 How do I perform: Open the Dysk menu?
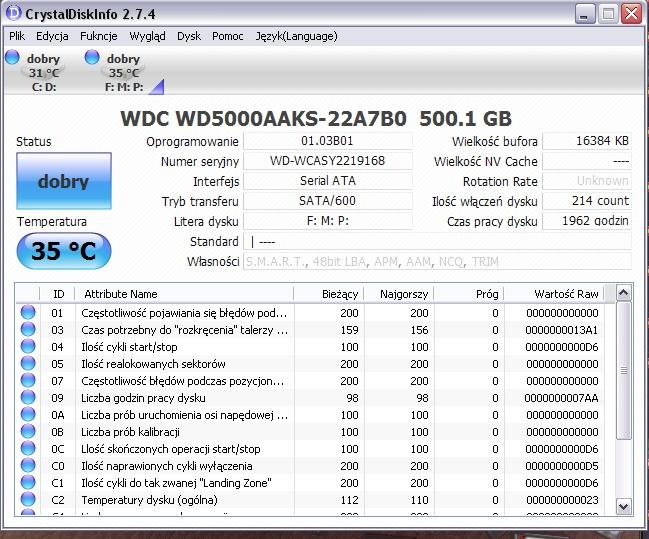(x=189, y=36)
